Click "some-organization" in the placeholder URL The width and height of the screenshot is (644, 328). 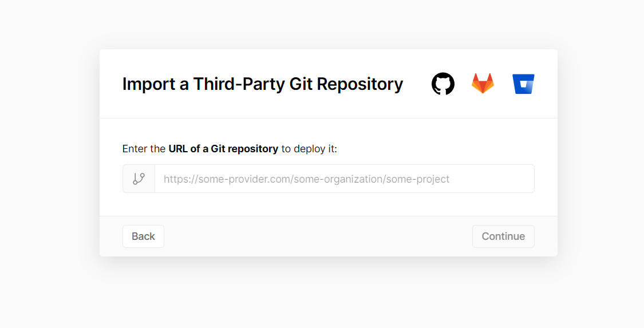tap(339, 179)
